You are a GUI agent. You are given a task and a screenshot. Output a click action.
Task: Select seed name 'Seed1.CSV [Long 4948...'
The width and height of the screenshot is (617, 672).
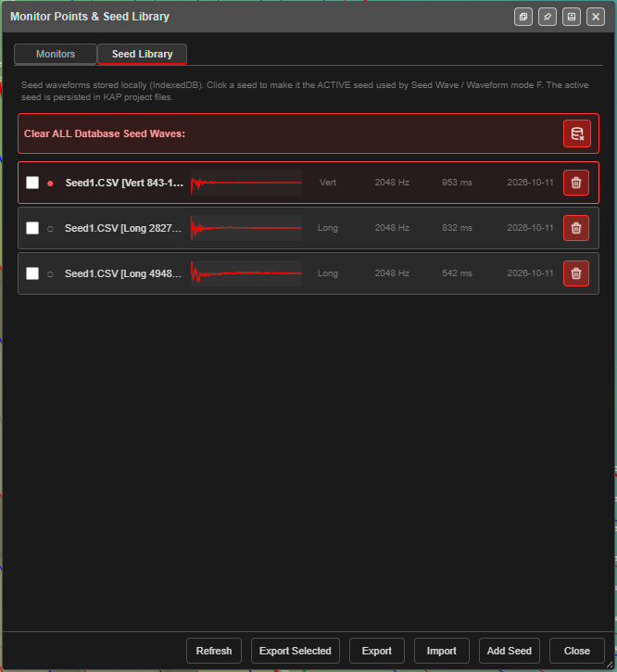123,273
